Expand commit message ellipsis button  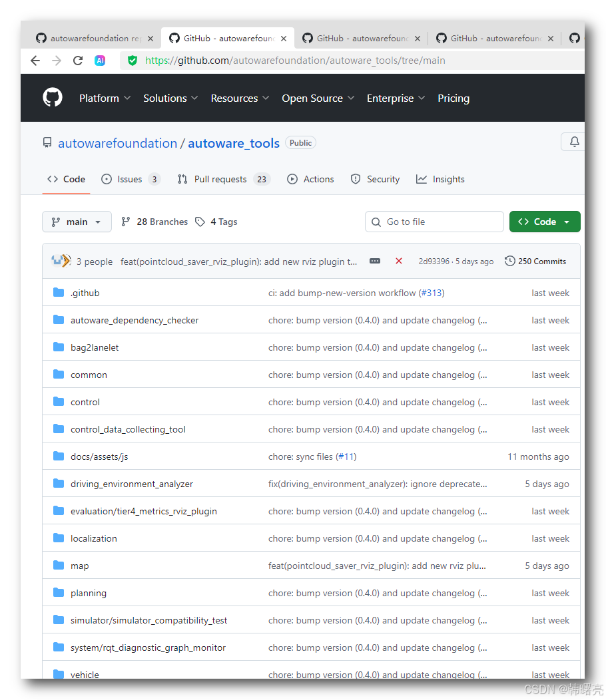pyautogui.click(x=375, y=261)
